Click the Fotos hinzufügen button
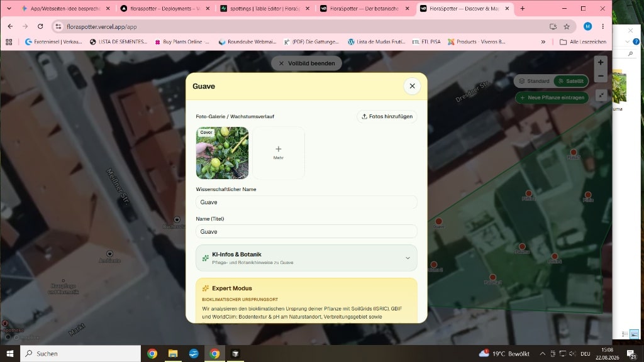The height and width of the screenshot is (362, 644). [387, 116]
